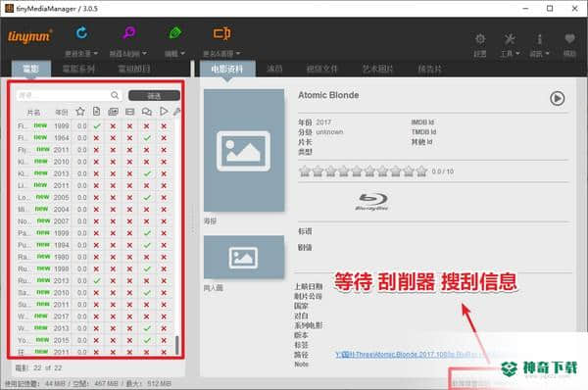Click the tinymm logo
588x390 pixels.
pyautogui.click(x=29, y=36)
